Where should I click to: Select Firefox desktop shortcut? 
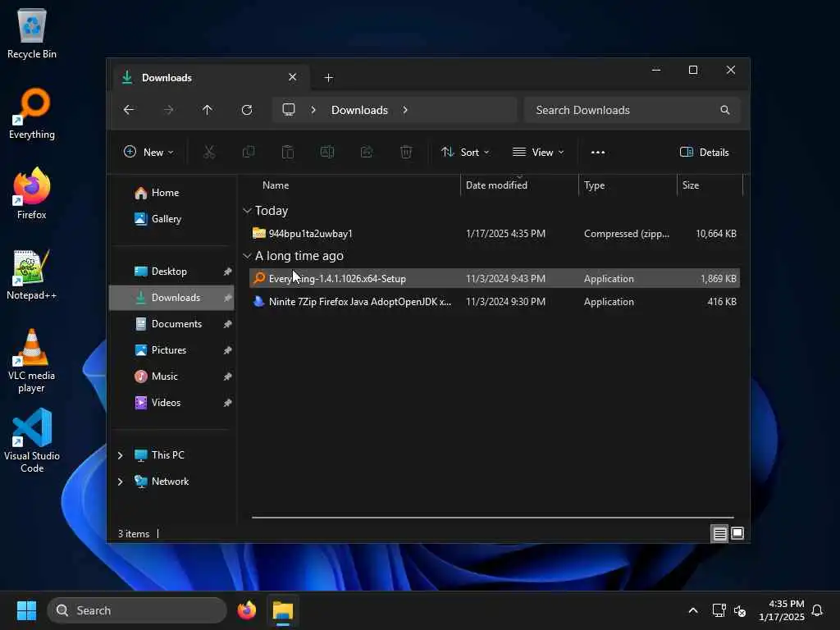pos(32,194)
